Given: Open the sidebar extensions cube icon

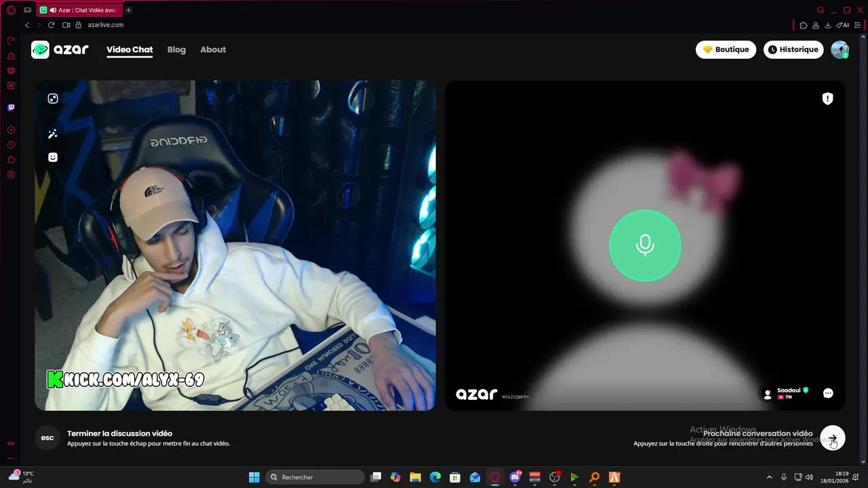Looking at the screenshot, I should coord(11,160).
